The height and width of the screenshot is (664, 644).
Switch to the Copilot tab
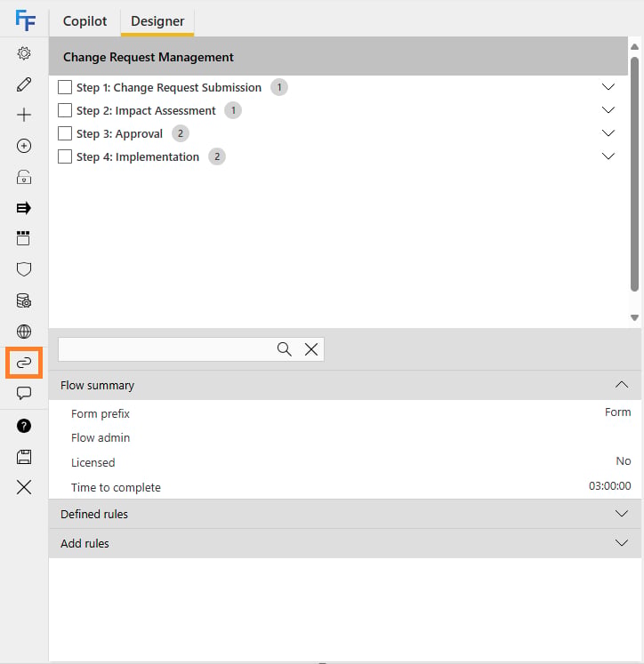[x=85, y=21]
